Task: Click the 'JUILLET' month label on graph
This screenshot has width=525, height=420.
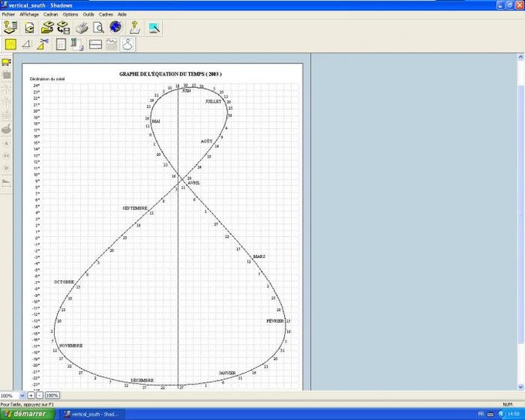Action: pos(213,101)
